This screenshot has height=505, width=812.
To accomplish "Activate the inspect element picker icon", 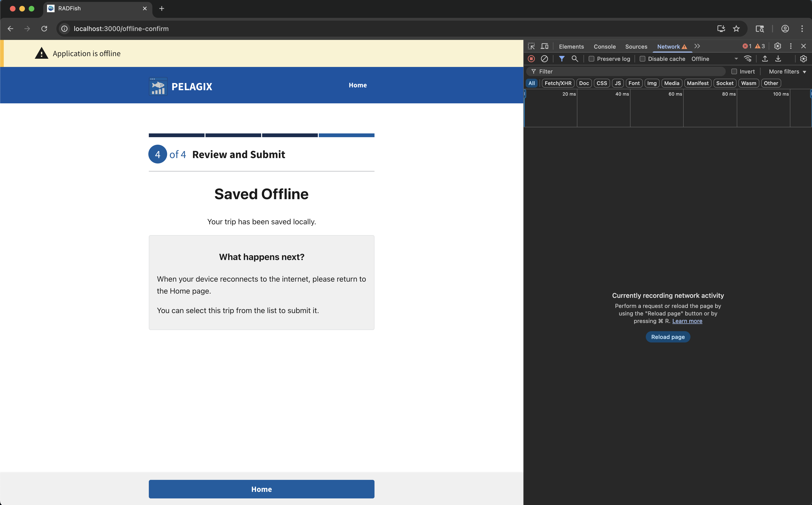I will tap(531, 46).
